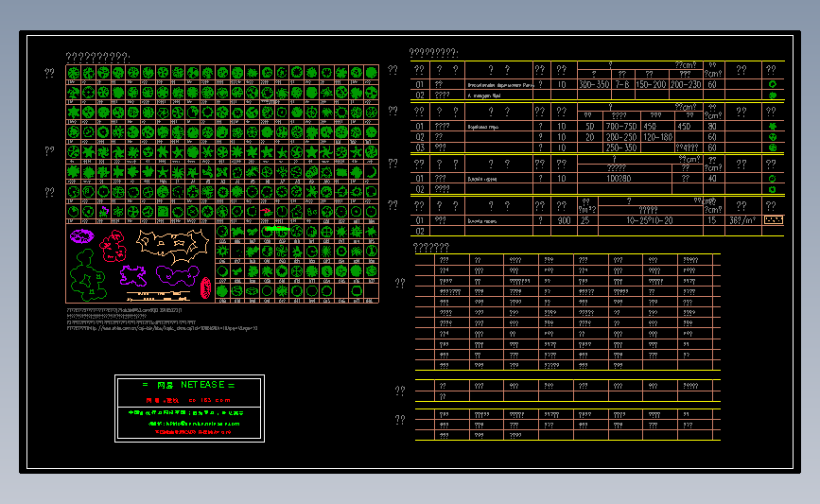Select the '100?80' cell in third table
Screen dimensions: 820x504
pos(619,179)
